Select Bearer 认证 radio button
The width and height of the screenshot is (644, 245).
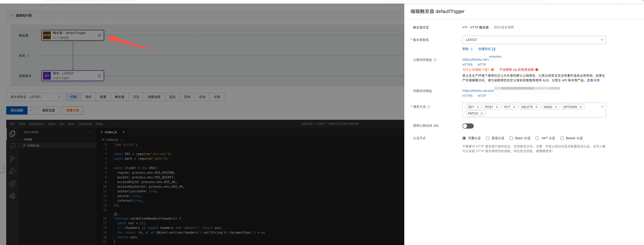(562, 138)
